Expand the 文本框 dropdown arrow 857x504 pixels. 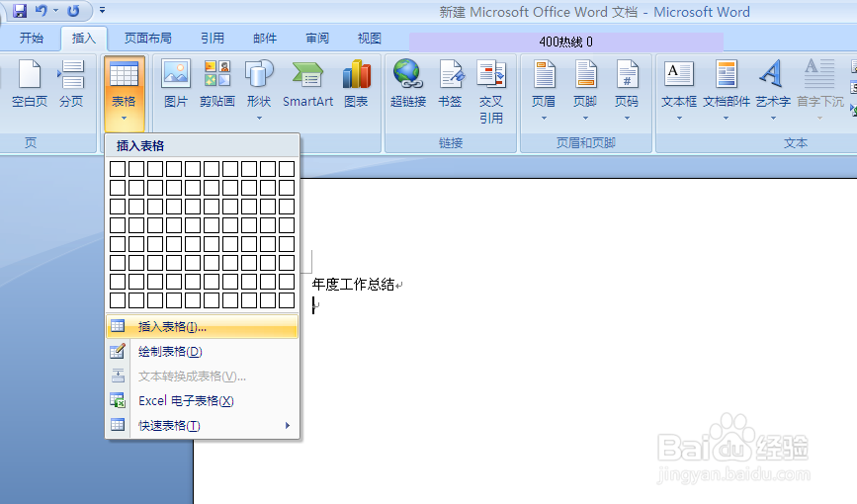(x=679, y=118)
